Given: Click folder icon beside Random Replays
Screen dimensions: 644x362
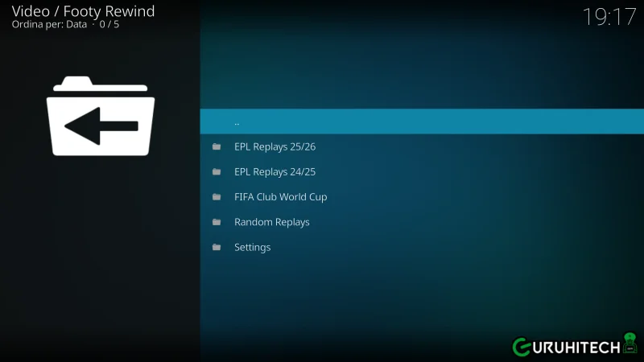Looking at the screenshot, I should pos(217,222).
